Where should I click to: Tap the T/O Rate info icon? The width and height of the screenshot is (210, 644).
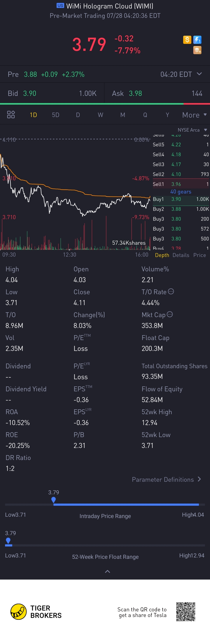(171, 292)
